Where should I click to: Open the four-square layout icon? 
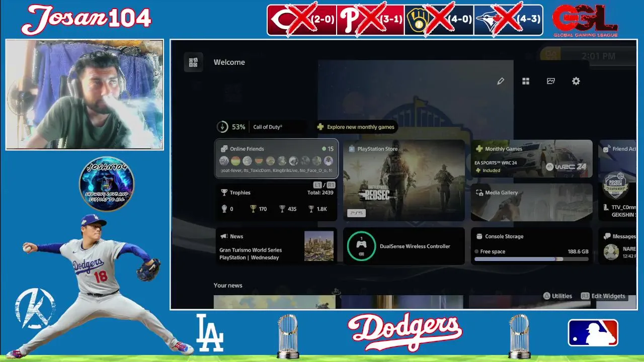(526, 81)
